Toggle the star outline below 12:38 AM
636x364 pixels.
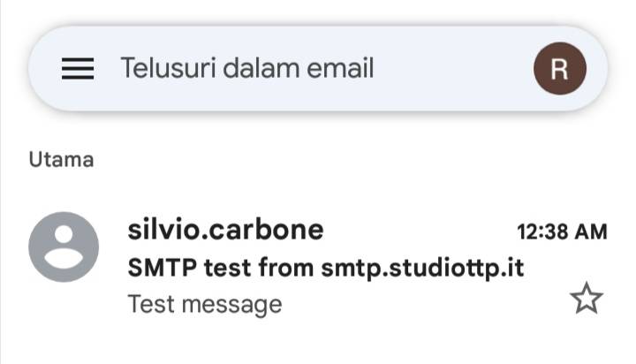pos(586,300)
